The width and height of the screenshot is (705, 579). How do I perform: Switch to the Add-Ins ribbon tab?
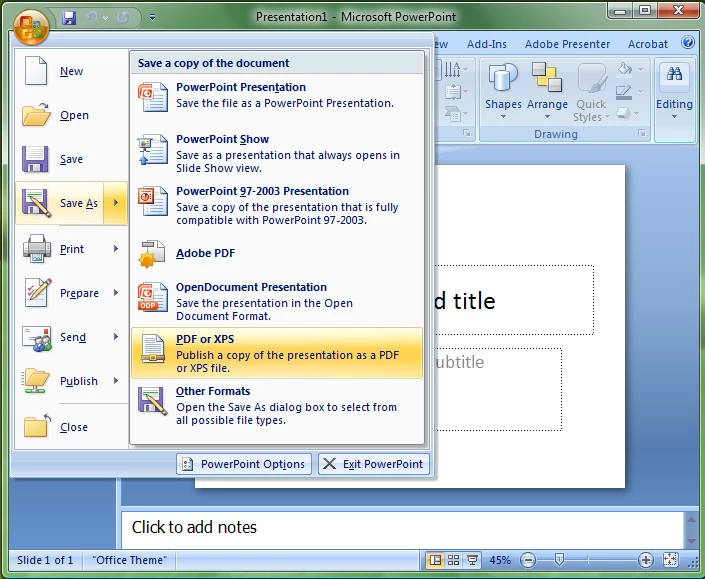click(x=486, y=44)
